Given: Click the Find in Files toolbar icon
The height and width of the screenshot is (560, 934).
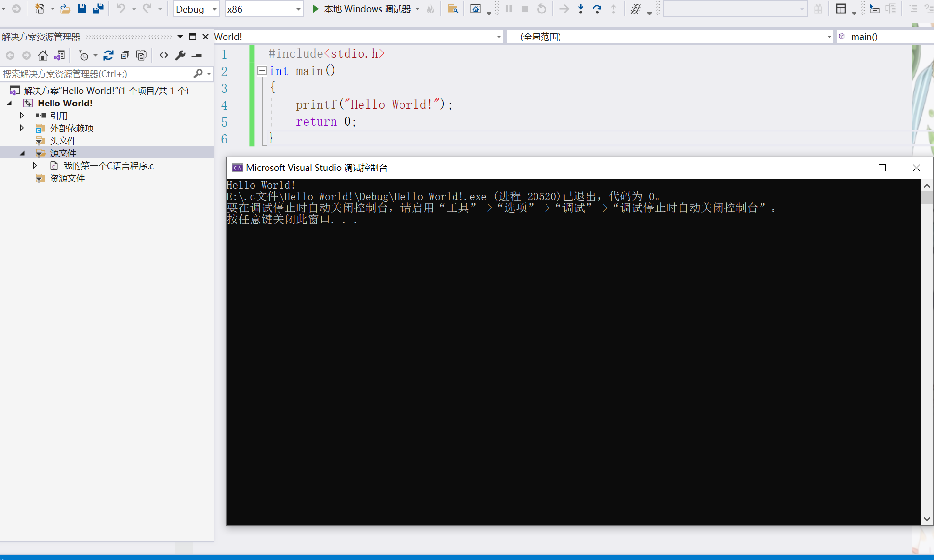Looking at the screenshot, I should click(453, 9).
